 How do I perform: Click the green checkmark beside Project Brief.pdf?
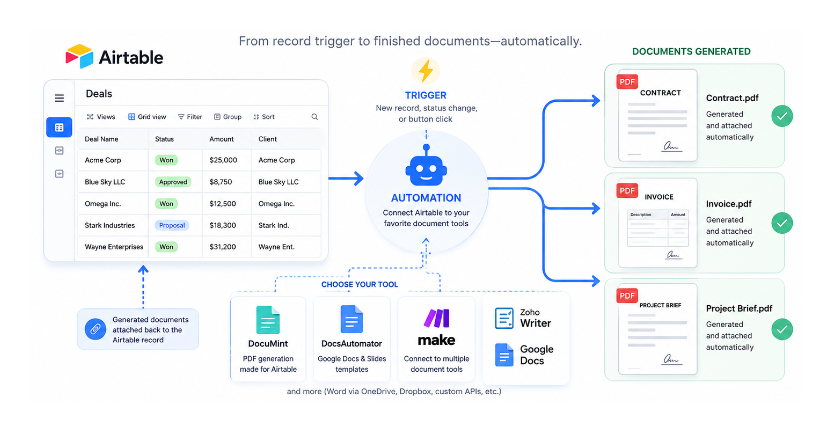pos(782,330)
